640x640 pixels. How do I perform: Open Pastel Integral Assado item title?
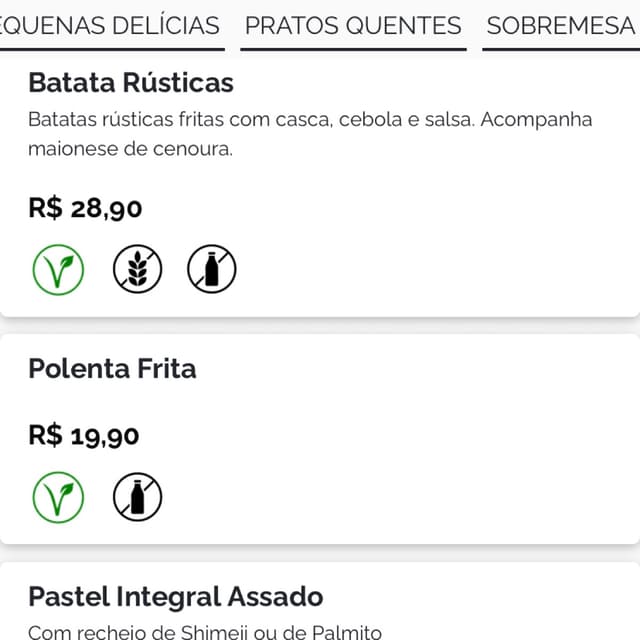[x=176, y=597]
